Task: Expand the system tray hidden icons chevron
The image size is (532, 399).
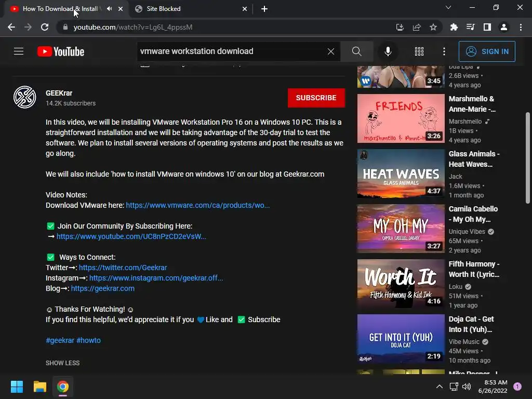Action: point(440,387)
